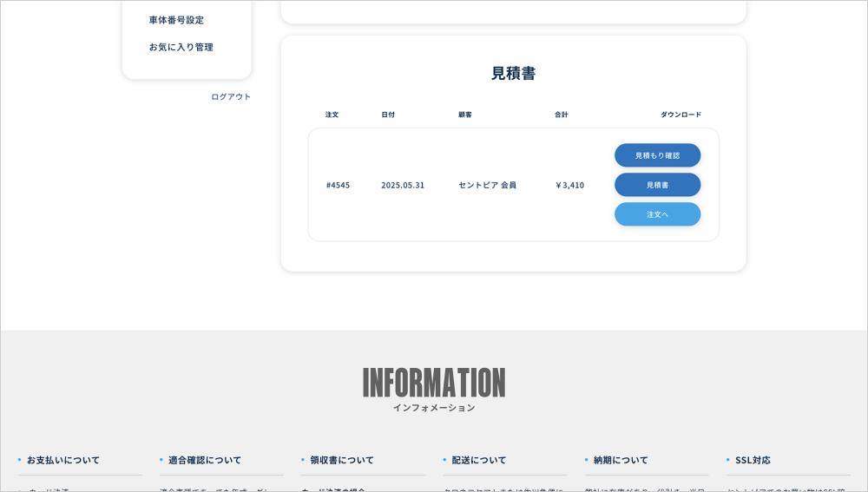Open the 車体番号設定 menu item
This screenshot has height=492, width=868.
(x=176, y=20)
